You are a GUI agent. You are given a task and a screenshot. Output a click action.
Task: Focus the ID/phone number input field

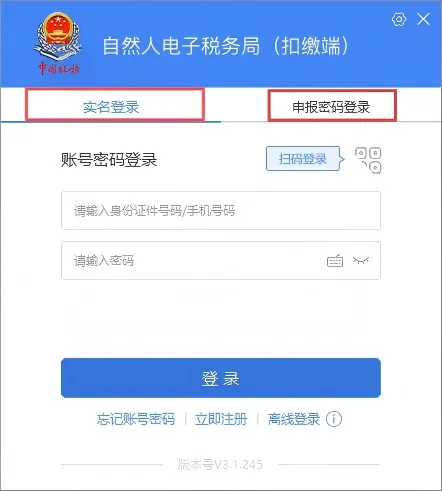pos(221,210)
